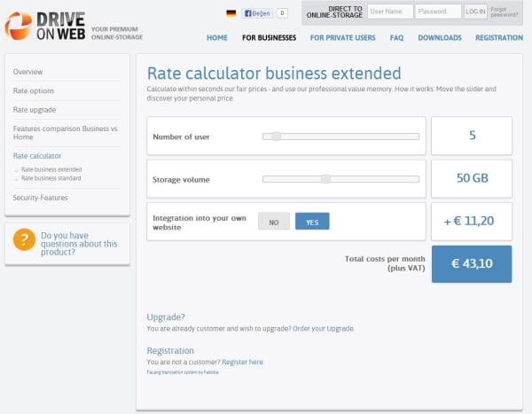Viewport: 532px width, 414px height.
Task: Click the Facebook Beğen like button
Action: 257,13
